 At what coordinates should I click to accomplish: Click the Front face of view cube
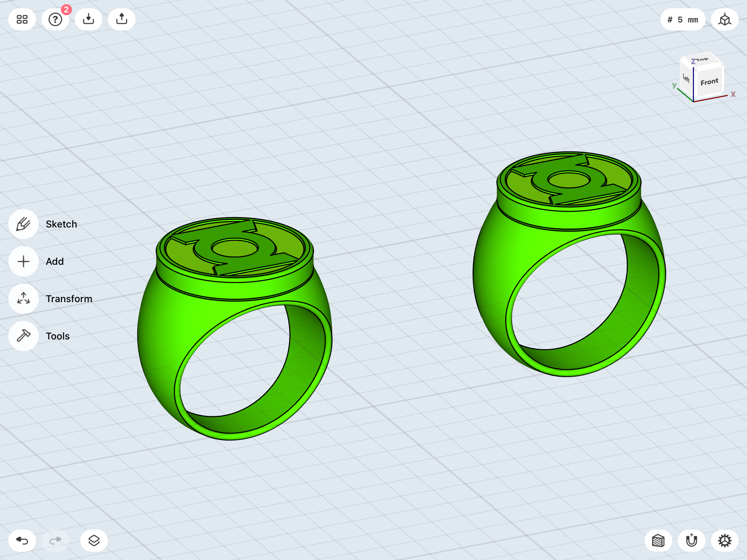pos(709,82)
